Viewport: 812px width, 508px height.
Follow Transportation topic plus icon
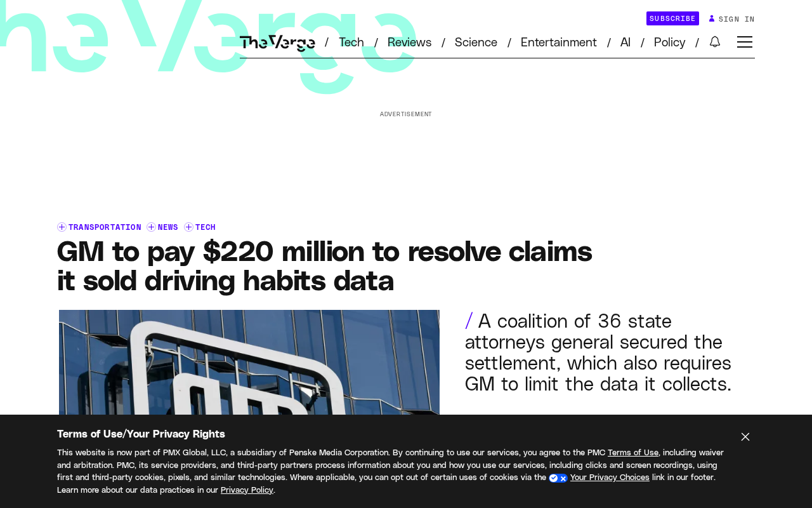point(62,227)
